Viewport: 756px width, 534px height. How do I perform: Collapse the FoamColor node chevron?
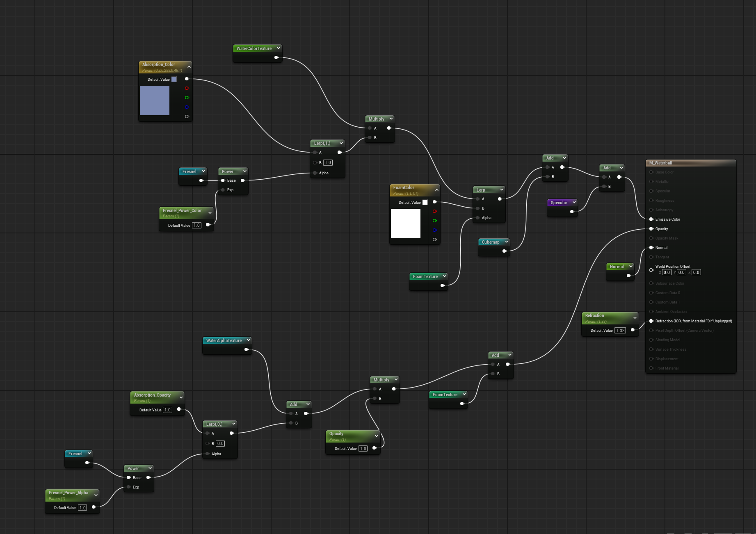click(437, 190)
